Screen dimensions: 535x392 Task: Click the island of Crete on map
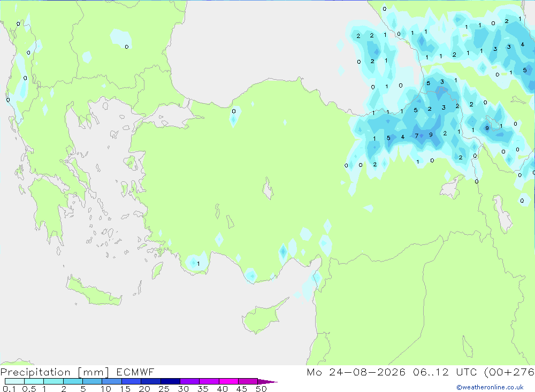tap(94, 291)
